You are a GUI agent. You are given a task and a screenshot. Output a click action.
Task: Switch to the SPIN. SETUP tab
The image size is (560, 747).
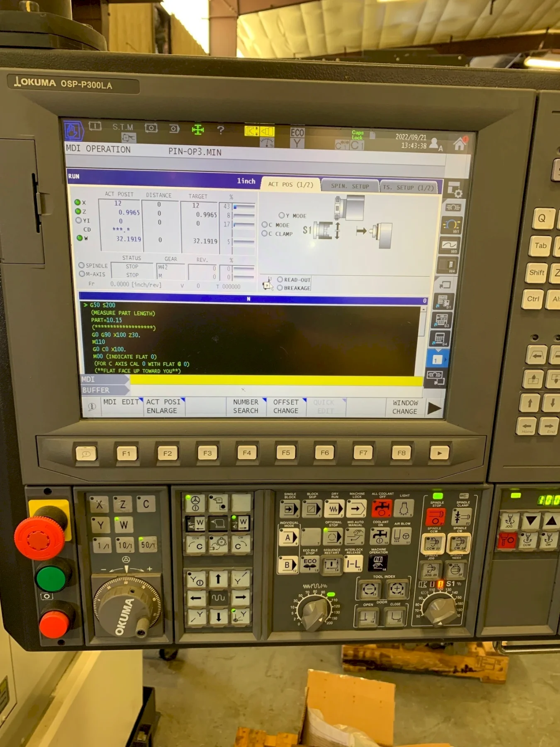click(350, 186)
